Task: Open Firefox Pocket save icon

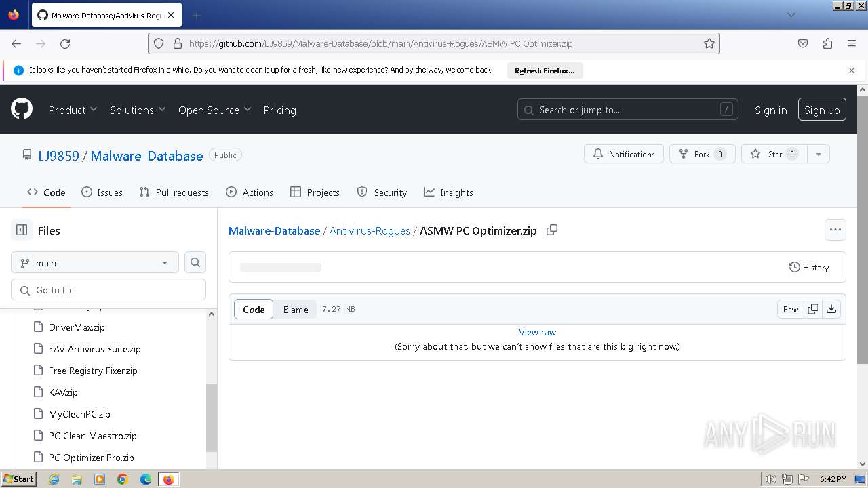Action: pyautogui.click(x=803, y=43)
